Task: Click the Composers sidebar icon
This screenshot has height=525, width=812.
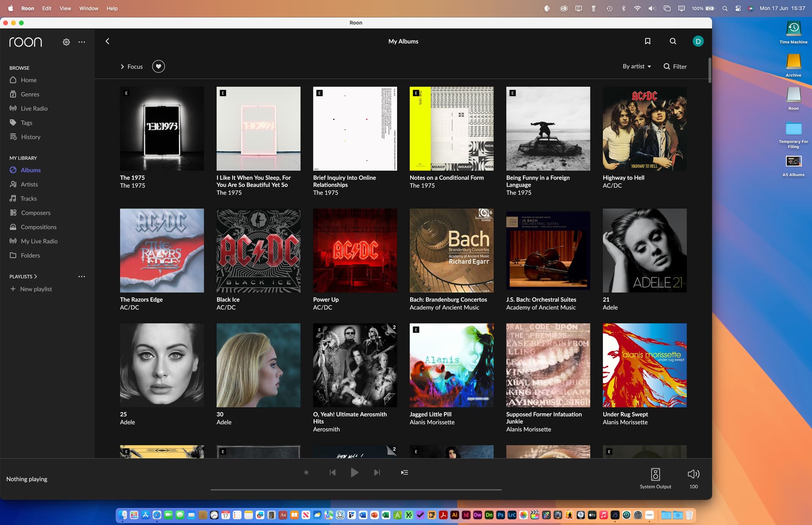Action: [x=13, y=213]
